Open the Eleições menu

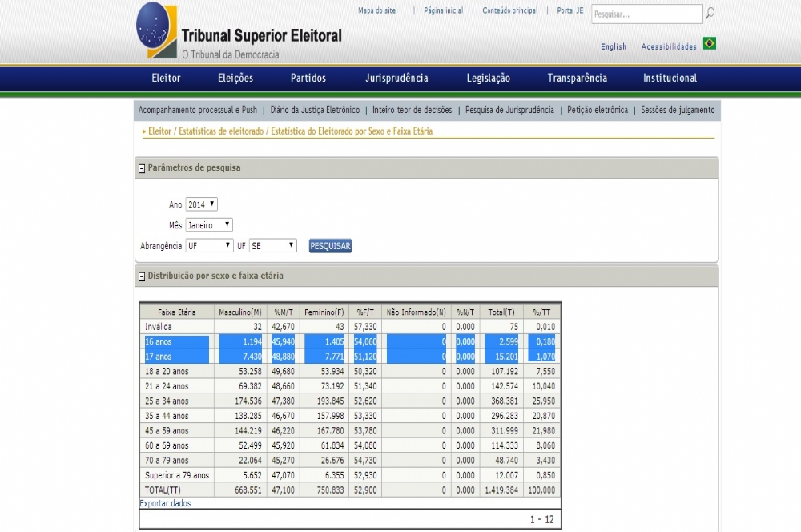(x=235, y=78)
